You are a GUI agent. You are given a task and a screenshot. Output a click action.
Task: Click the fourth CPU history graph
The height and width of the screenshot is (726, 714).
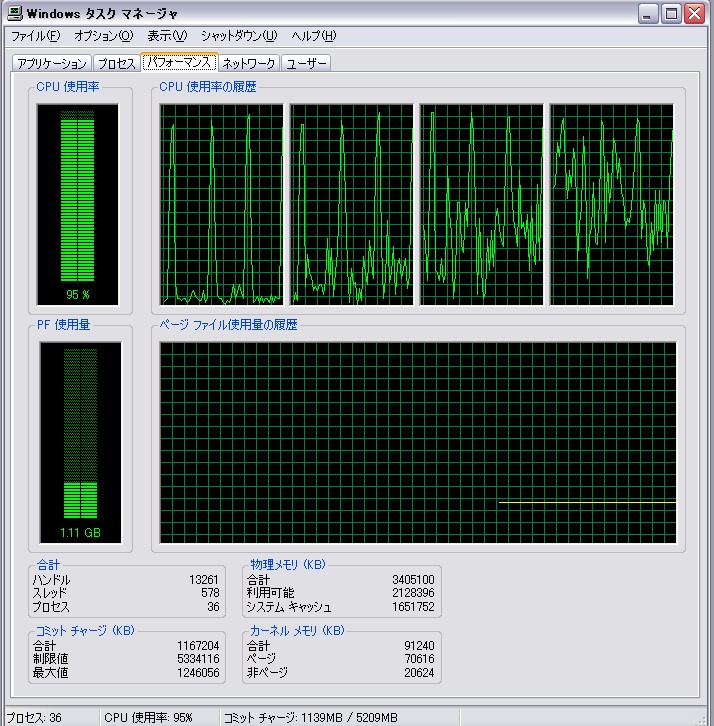(612, 205)
